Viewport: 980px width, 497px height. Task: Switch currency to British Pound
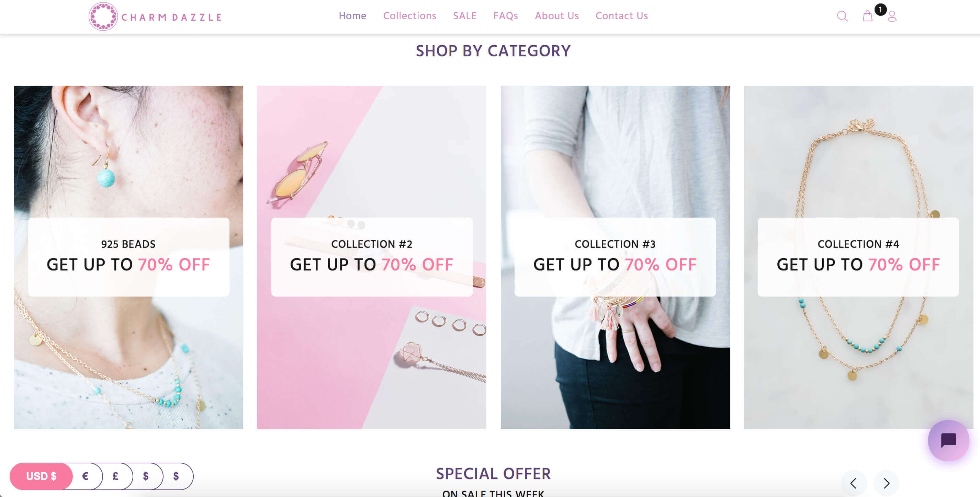click(116, 476)
